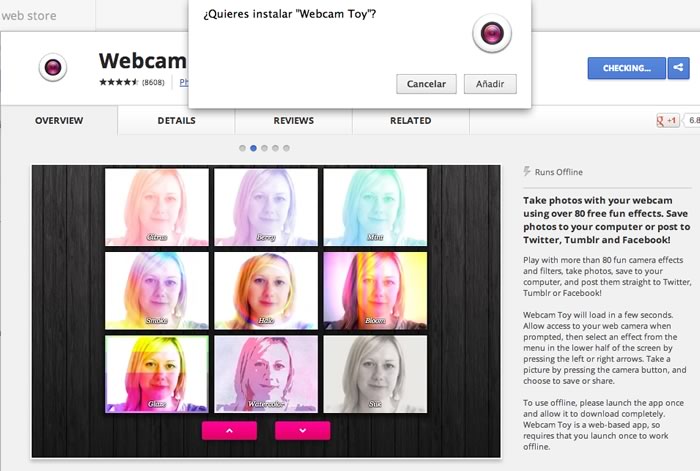The width and height of the screenshot is (700, 471).
Task: Click the Runs Offline lightning icon
Action: tap(527, 171)
